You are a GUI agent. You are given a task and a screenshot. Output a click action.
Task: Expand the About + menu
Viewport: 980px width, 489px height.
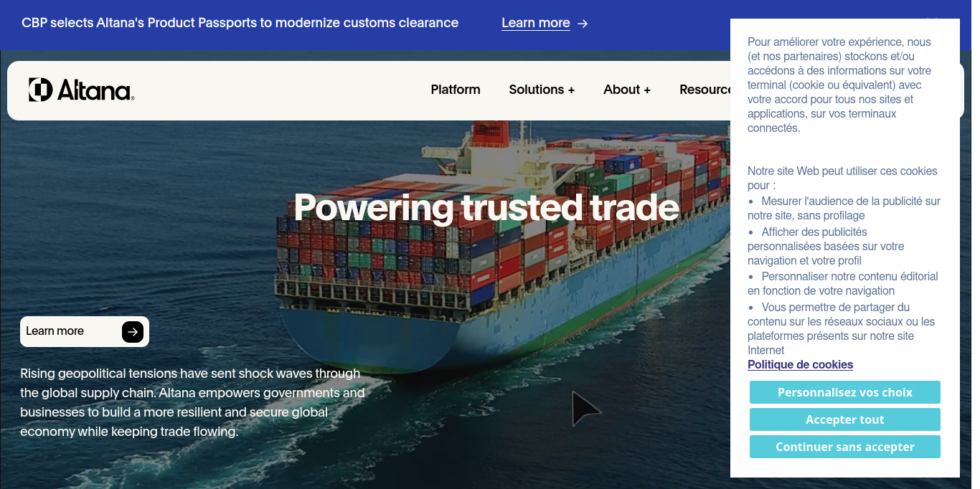coord(627,90)
